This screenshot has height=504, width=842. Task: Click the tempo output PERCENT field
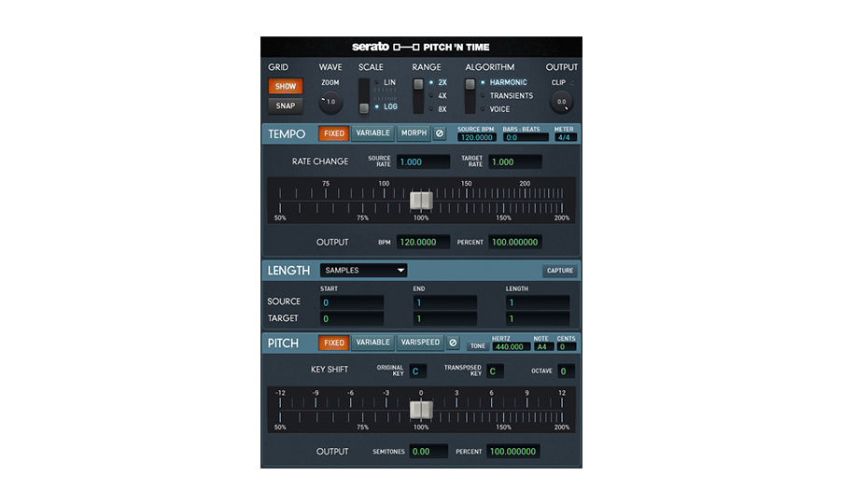point(515,242)
